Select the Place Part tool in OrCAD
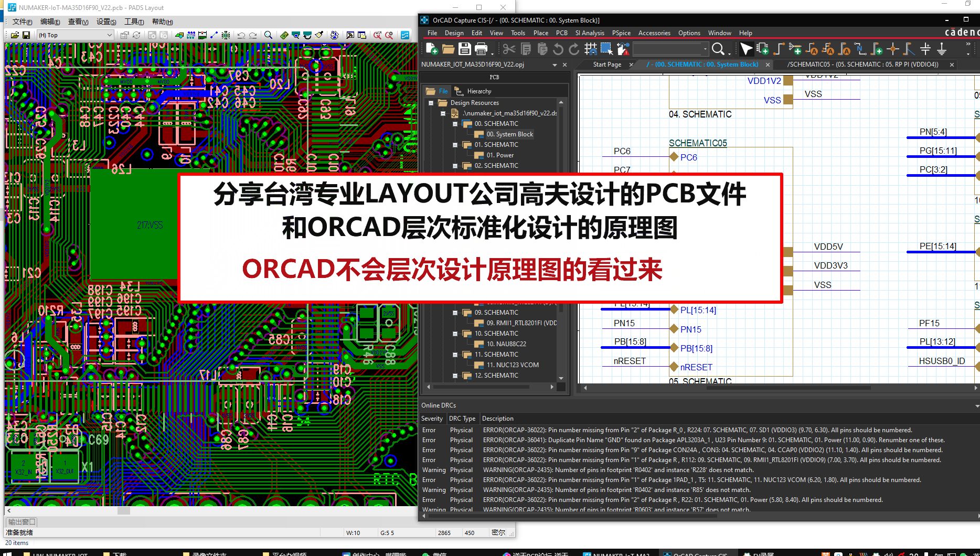This screenshot has width=980, height=556. (x=763, y=49)
